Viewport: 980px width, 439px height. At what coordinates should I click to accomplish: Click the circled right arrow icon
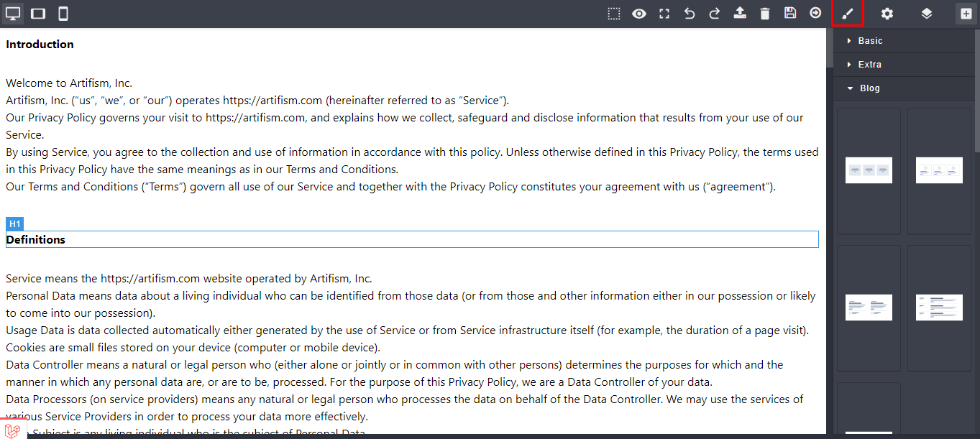coord(815,14)
